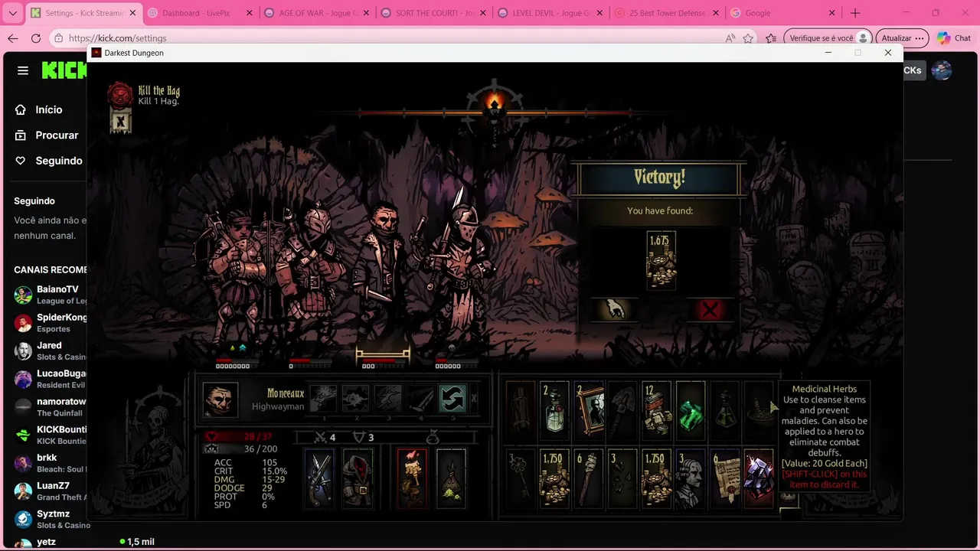Open the Kick hamburger menu
This screenshot has width=980, height=551.
[x=23, y=70]
